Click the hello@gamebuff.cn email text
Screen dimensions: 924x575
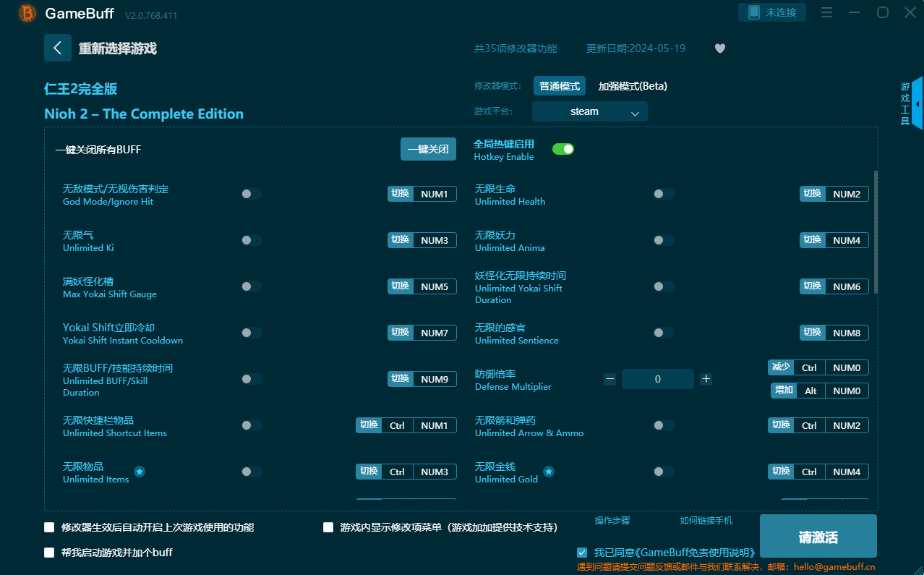pyautogui.click(x=834, y=567)
